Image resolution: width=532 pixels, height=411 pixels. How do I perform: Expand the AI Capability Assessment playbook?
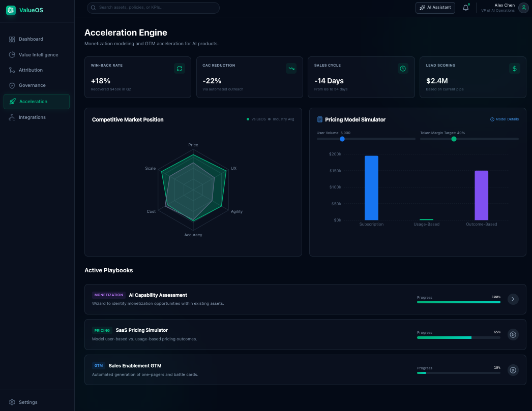coord(513,299)
